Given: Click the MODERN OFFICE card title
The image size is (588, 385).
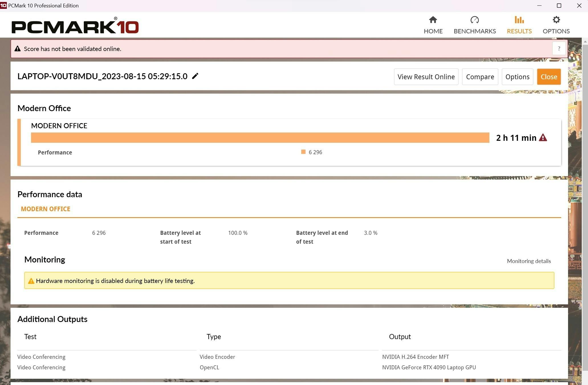Looking at the screenshot, I should point(59,126).
